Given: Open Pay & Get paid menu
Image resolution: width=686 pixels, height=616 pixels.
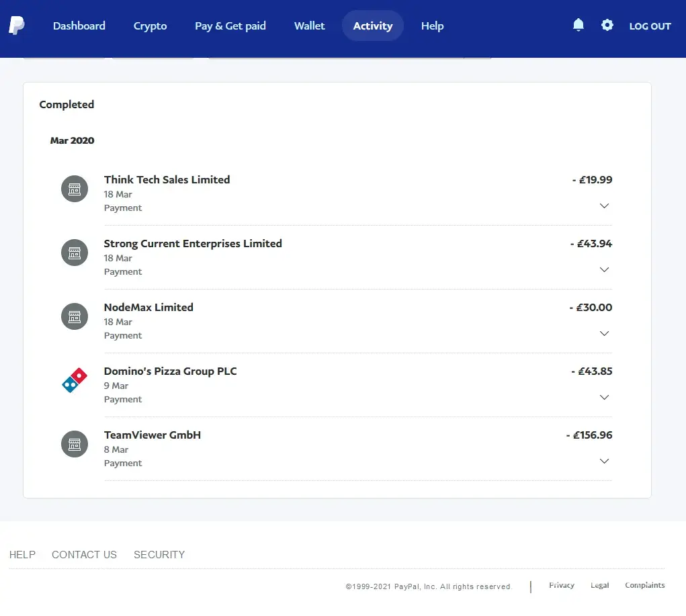Looking at the screenshot, I should point(230,26).
